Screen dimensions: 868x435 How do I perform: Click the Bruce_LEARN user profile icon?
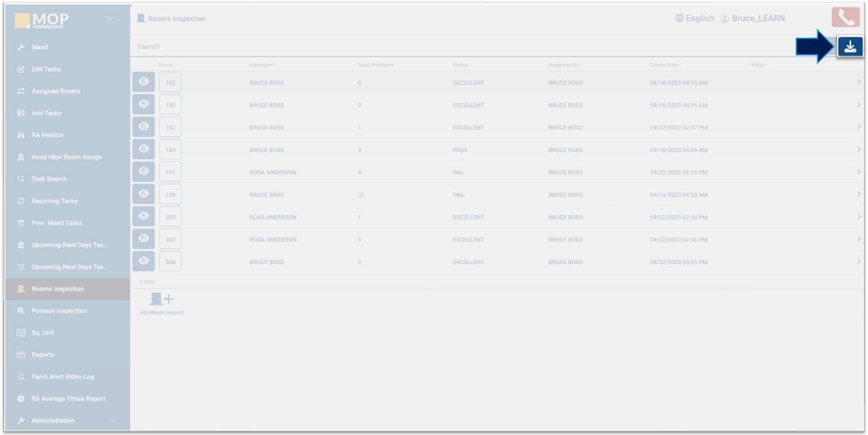[x=724, y=18]
